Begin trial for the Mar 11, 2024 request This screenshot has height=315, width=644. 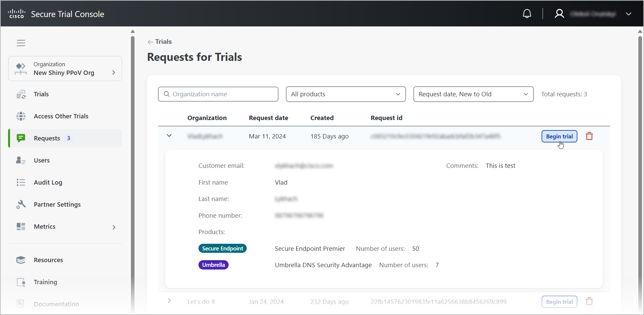point(559,136)
